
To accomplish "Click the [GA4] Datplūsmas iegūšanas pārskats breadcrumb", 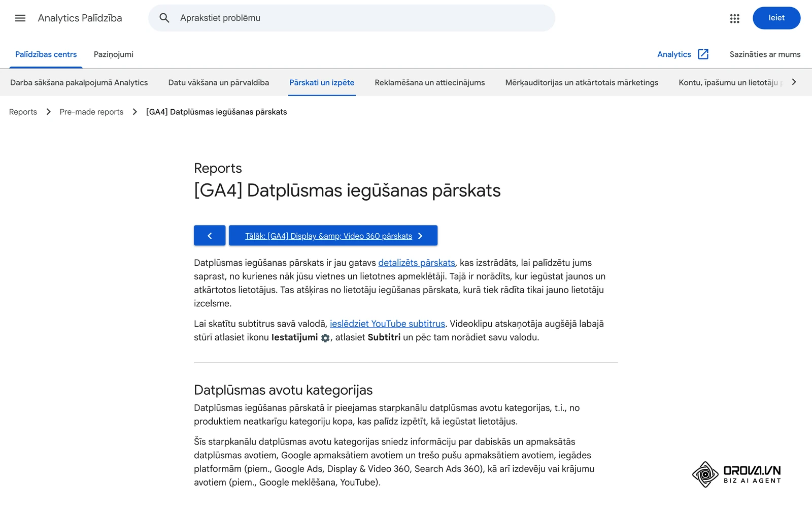I will (x=217, y=112).
